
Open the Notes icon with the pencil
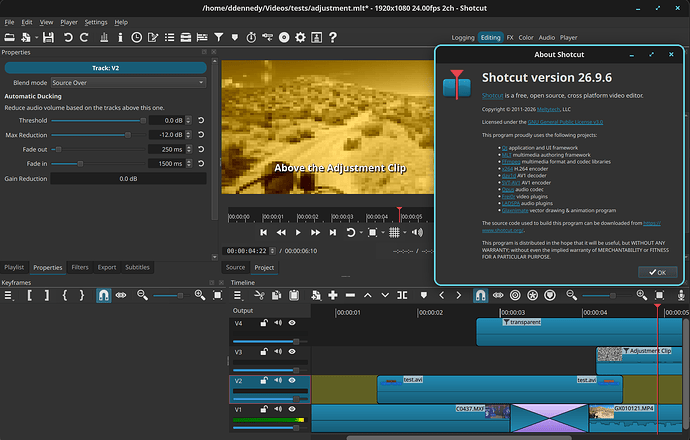tap(153, 37)
